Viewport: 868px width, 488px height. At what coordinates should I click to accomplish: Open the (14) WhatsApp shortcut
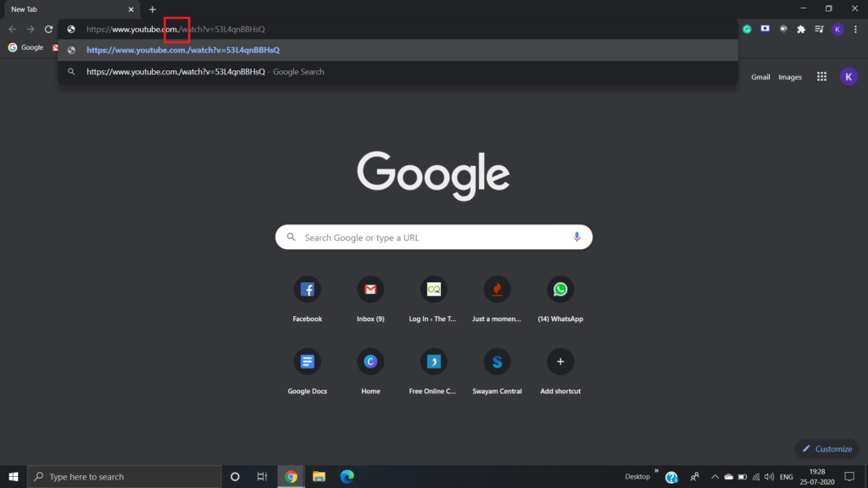pos(560,299)
